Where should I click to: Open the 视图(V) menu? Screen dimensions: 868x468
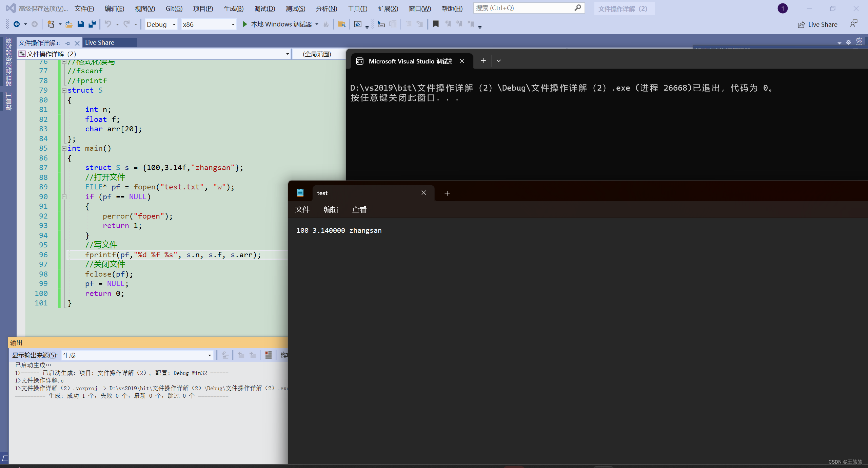(x=145, y=9)
